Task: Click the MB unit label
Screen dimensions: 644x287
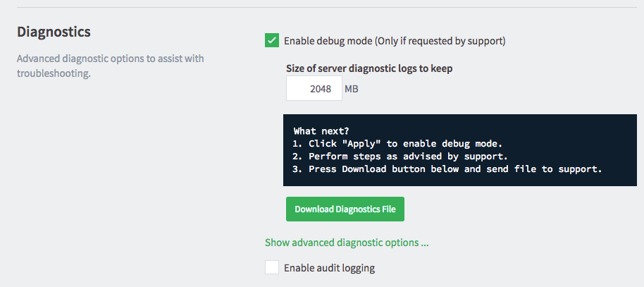Action: pos(352,89)
